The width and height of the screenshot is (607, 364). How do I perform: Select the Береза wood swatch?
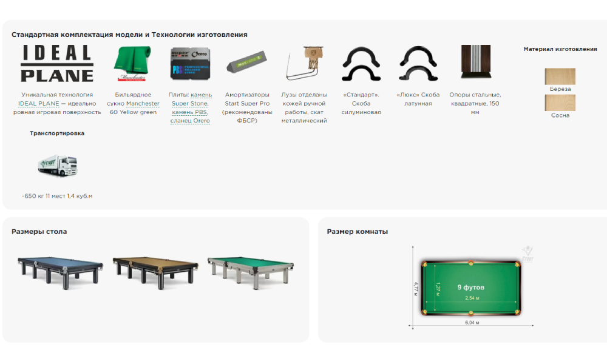(560, 77)
